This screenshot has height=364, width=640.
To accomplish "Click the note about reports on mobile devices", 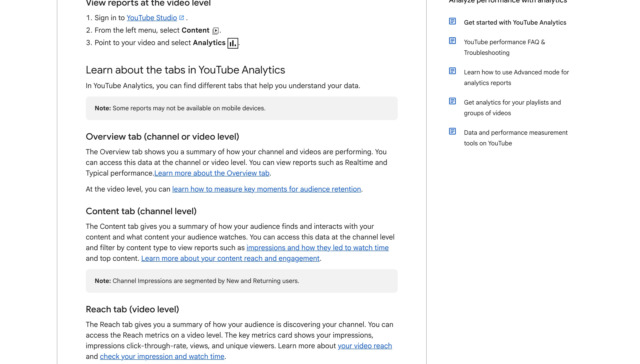I will click(x=242, y=108).
